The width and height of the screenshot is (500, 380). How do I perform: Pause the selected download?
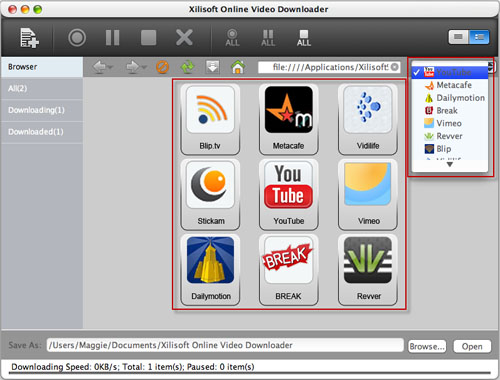(112, 37)
